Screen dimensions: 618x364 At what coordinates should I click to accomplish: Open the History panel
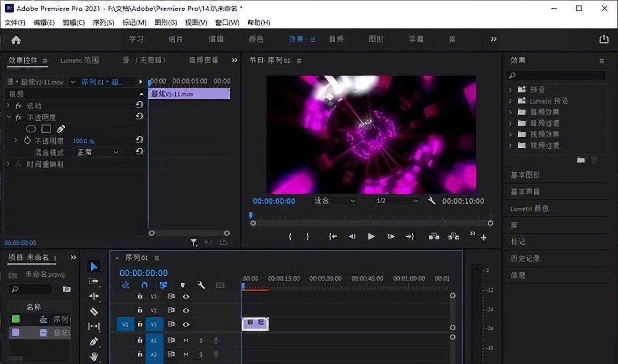coord(525,259)
